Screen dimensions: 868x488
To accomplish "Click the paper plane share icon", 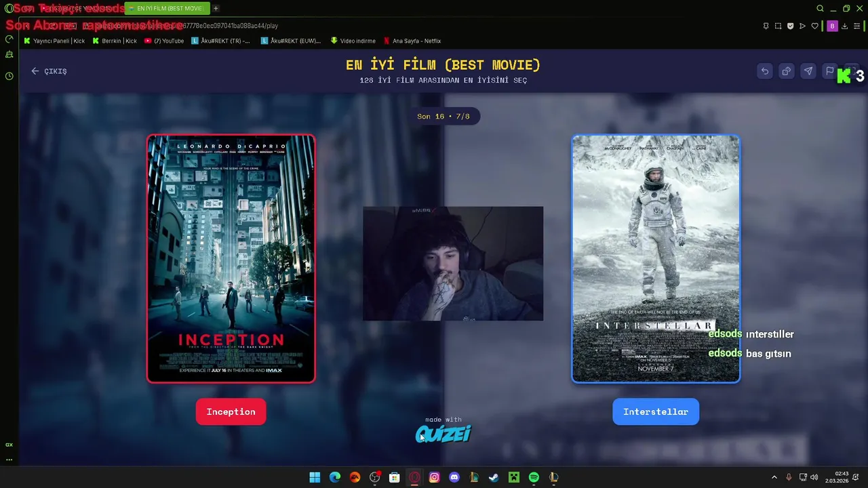I will click(x=808, y=71).
